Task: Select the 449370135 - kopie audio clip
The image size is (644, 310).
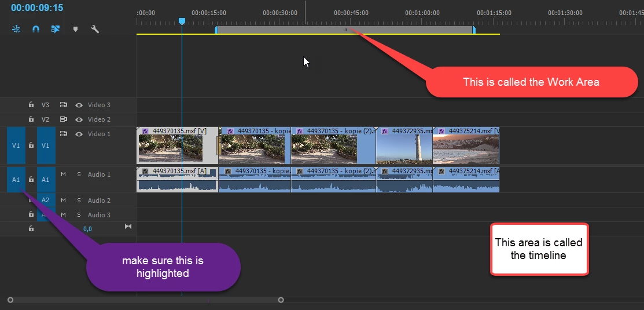Action: click(255, 179)
